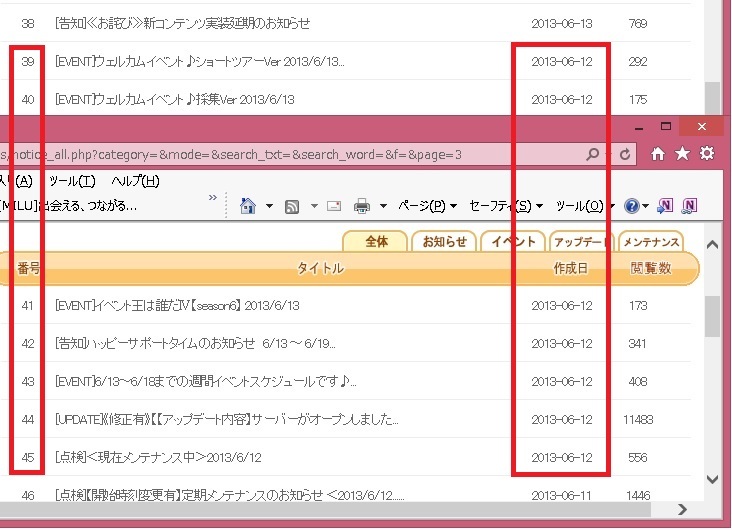Click the RSS feeds icon

(x=292, y=206)
